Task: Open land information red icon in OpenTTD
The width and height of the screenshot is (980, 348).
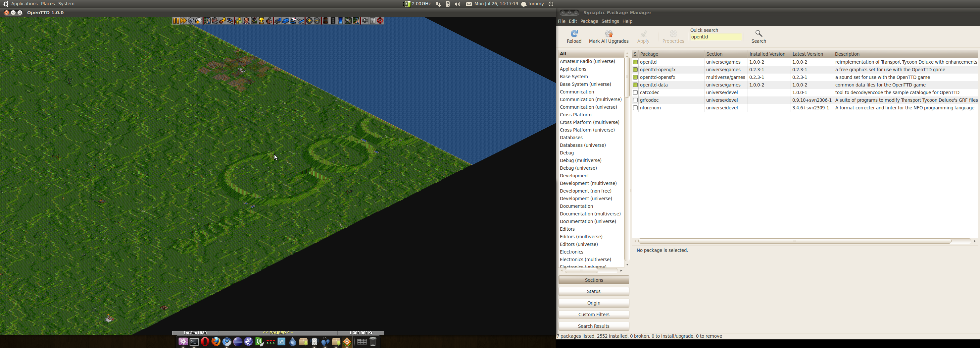Action: (x=380, y=21)
